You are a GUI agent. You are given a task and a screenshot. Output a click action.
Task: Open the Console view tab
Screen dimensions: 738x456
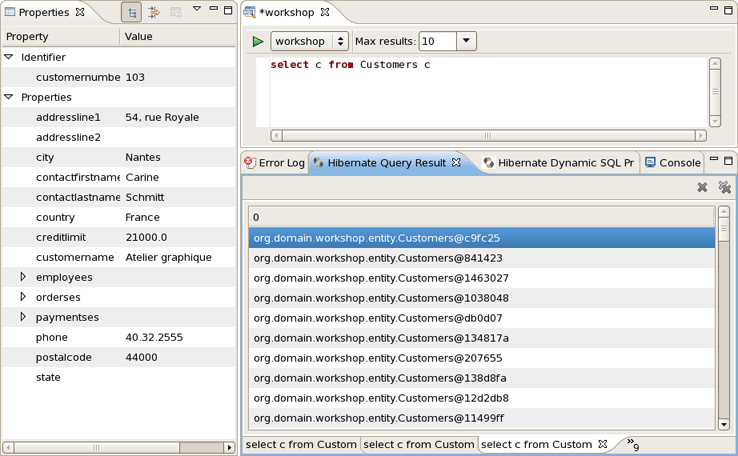point(673,162)
